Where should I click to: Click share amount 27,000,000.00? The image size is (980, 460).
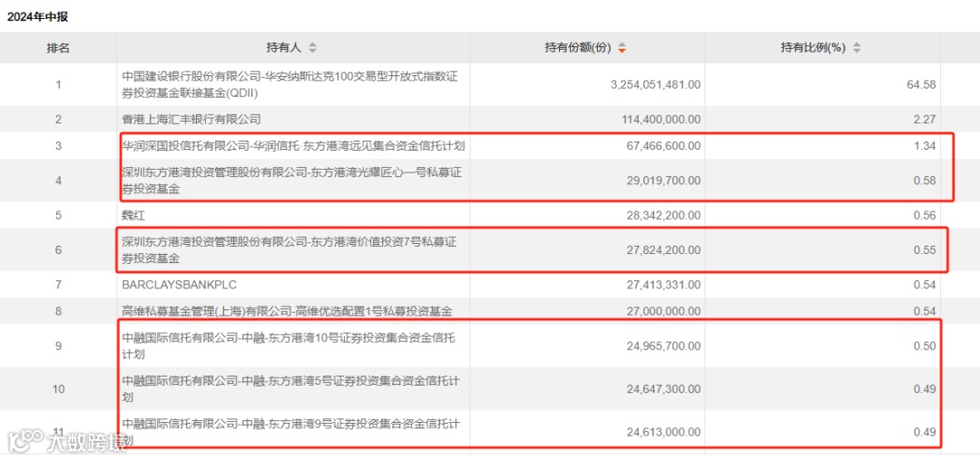662,310
